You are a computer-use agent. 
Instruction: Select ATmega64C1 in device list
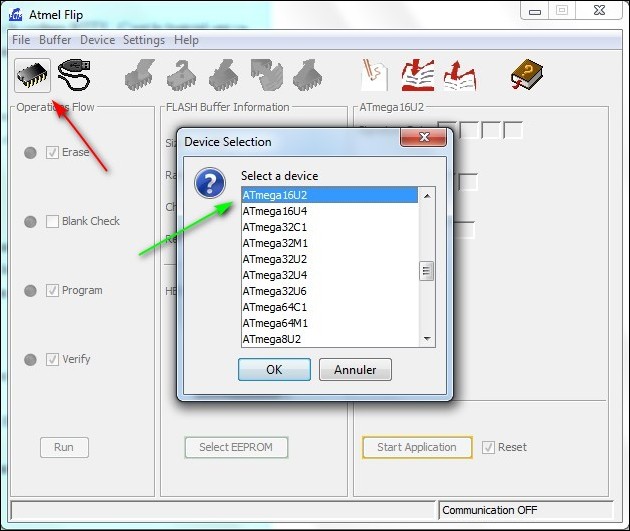[x=329, y=307]
